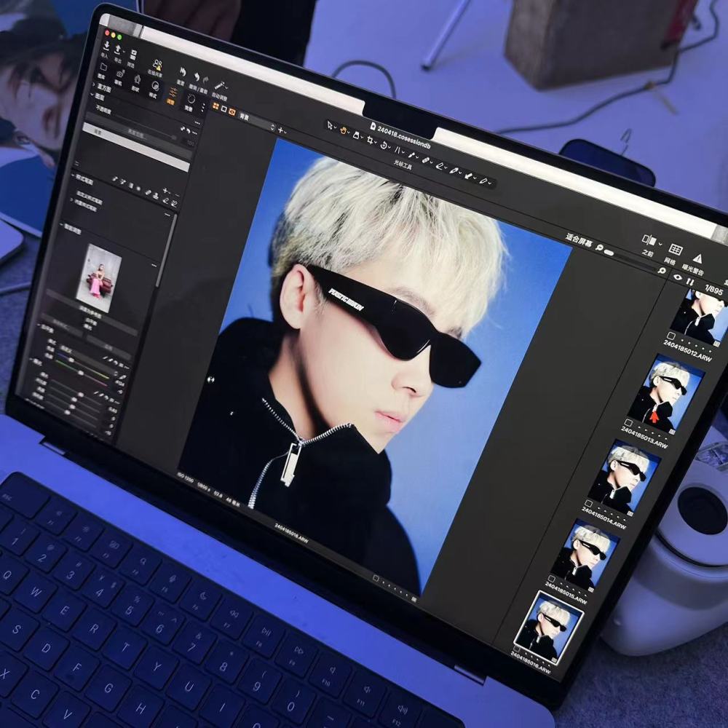Click the Exposure Warning triangle icon
This screenshot has width=728, height=728.
[x=698, y=258]
